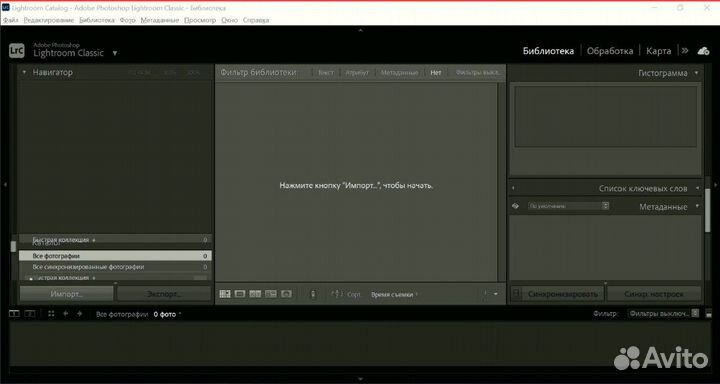The height and width of the screenshot is (384, 720).
Task: Open Все фотографии 0 фото source indicator
Action: [138, 314]
